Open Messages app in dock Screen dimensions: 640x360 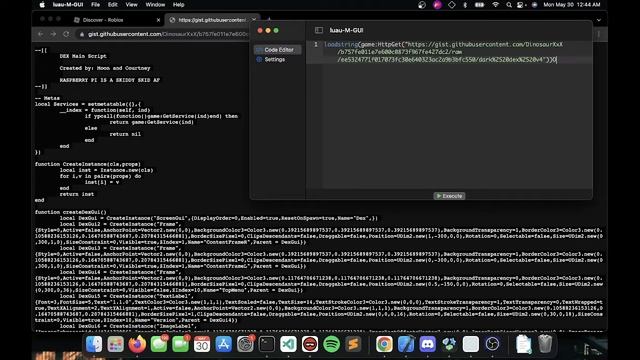[159, 344]
